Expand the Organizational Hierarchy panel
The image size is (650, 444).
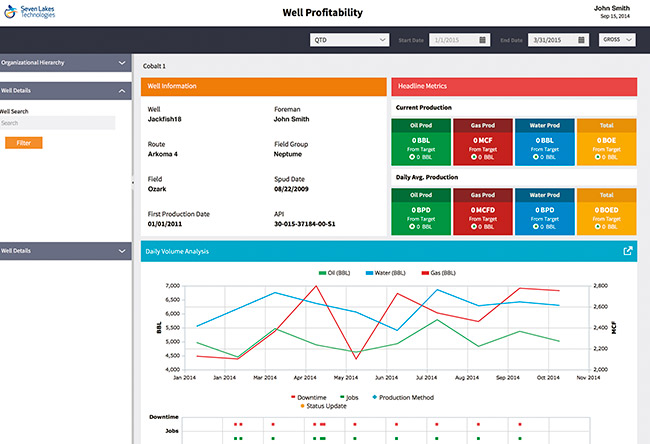[x=65, y=63]
